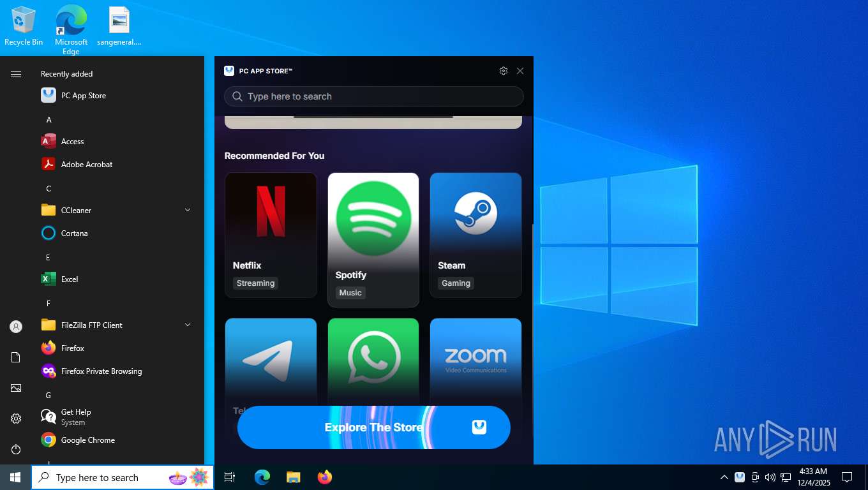Click the FileZilla FTP Client folder icon
The width and height of the screenshot is (868, 490).
[x=49, y=325]
